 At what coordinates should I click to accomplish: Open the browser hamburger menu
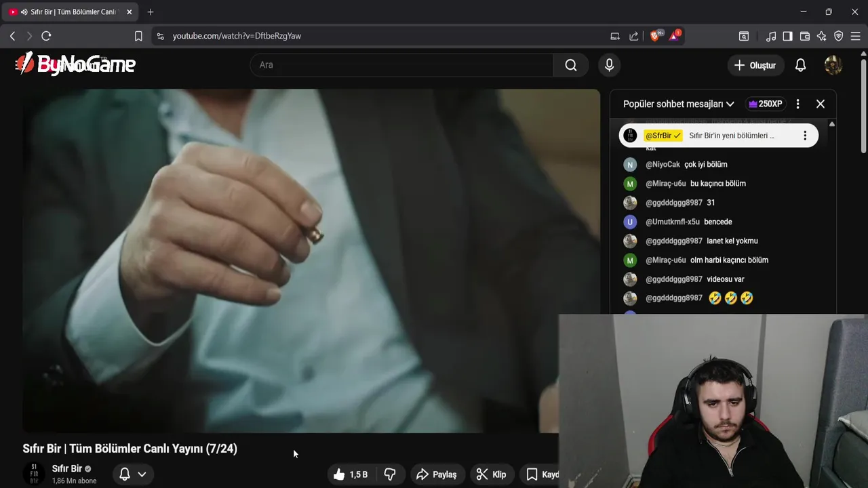point(856,36)
